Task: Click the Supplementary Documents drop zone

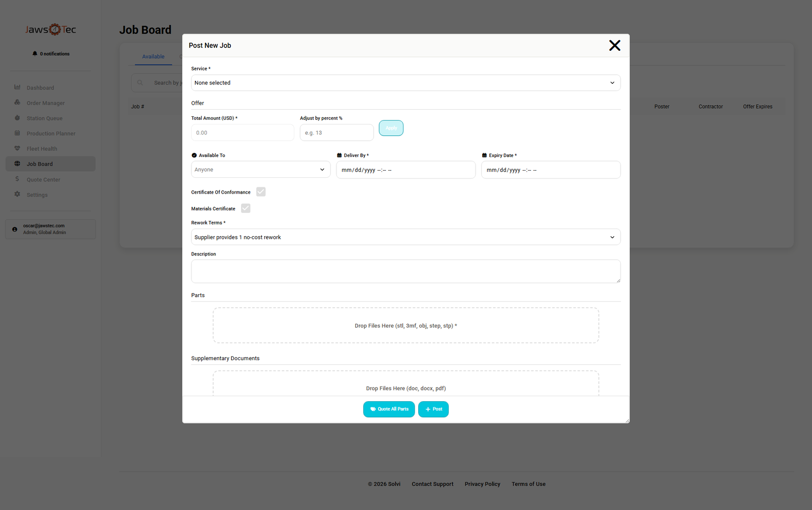Action: coord(406,384)
